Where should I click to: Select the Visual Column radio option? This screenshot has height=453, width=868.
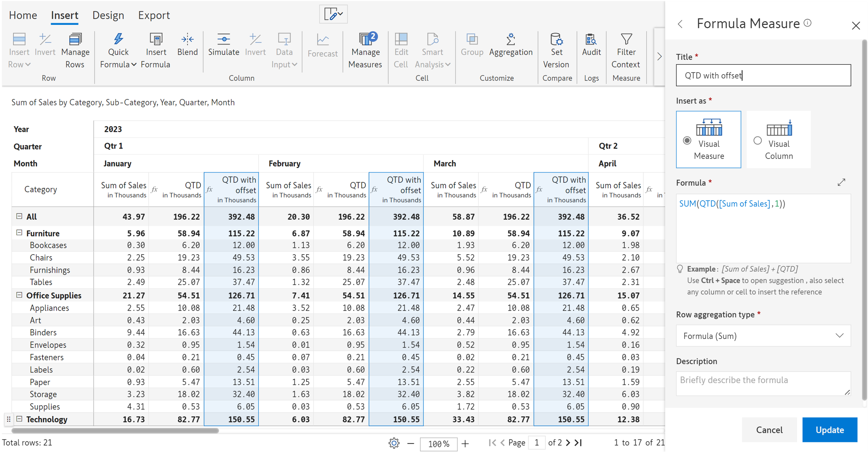[x=758, y=141]
